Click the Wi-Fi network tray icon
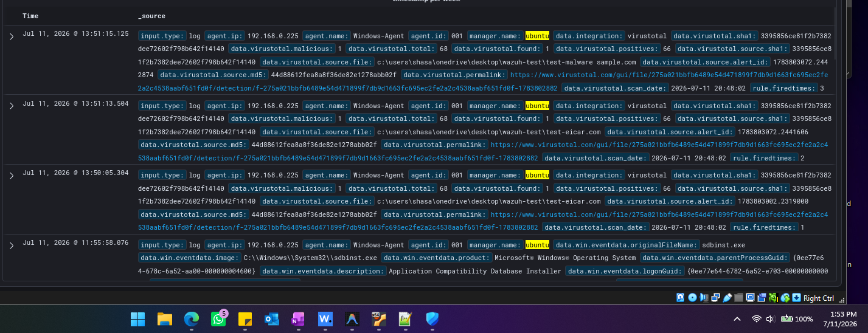This screenshot has height=333, width=868. (756, 319)
